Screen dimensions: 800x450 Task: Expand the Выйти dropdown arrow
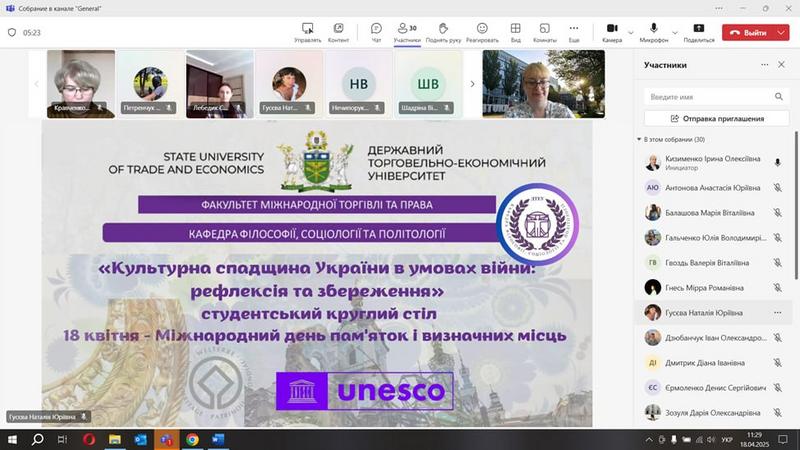pyautogui.click(x=782, y=33)
